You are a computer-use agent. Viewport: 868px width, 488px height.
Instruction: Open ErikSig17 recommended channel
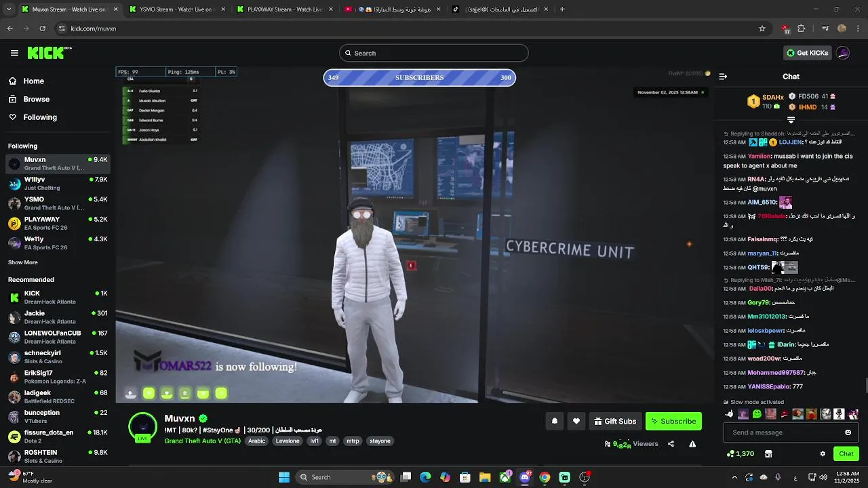click(x=58, y=377)
